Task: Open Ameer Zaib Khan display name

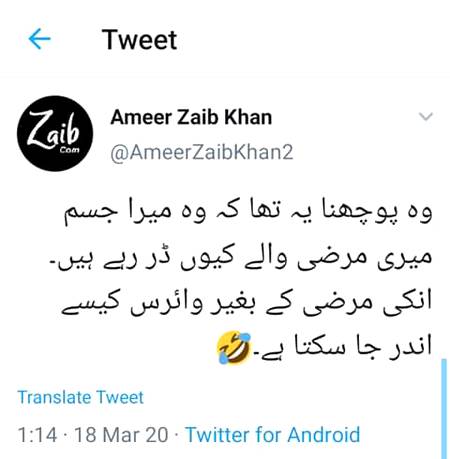Action: pyautogui.click(x=191, y=117)
